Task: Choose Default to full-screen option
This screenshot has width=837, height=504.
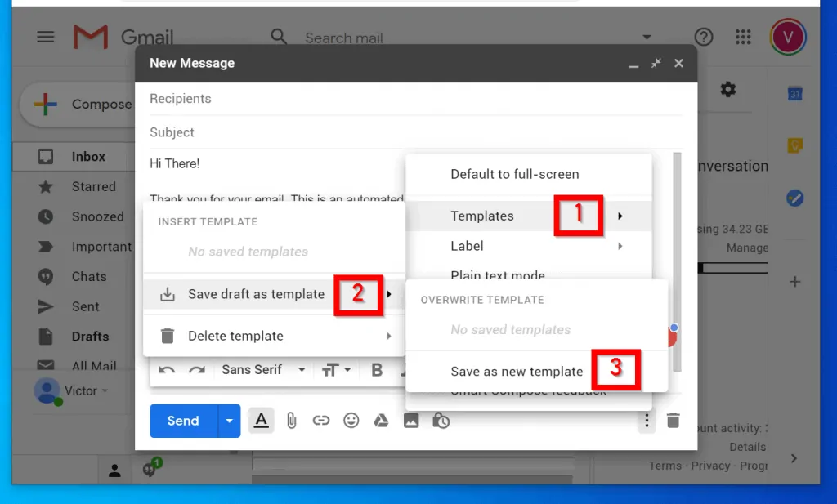Action: tap(514, 174)
